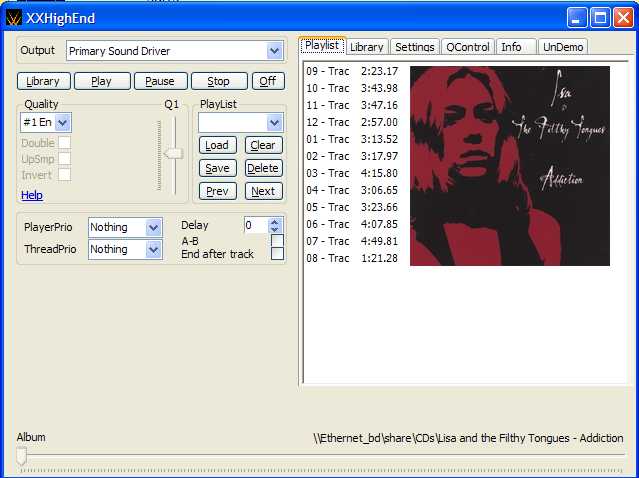Click the Album position slider thumb
The height and width of the screenshot is (478, 639).
[x=22, y=456]
